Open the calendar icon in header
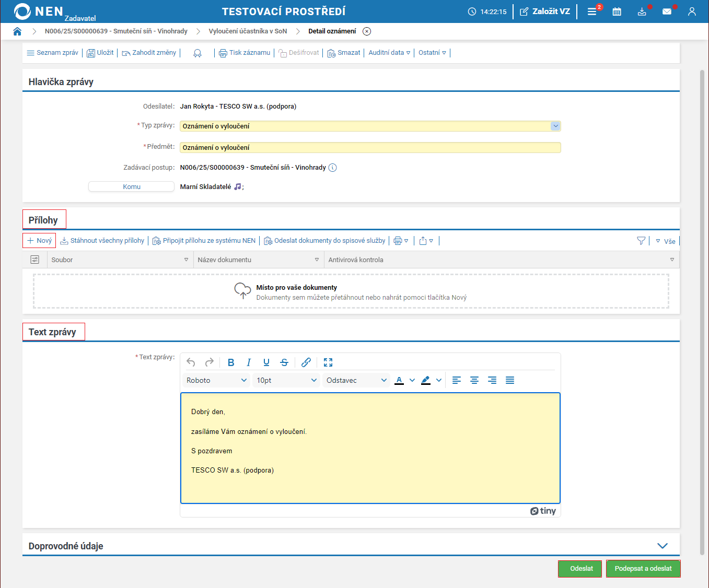The width and height of the screenshot is (709, 588). pos(617,11)
